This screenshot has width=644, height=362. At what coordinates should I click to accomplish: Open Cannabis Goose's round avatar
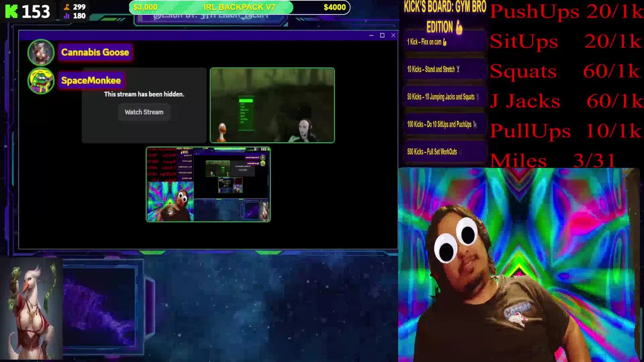click(x=41, y=52)
